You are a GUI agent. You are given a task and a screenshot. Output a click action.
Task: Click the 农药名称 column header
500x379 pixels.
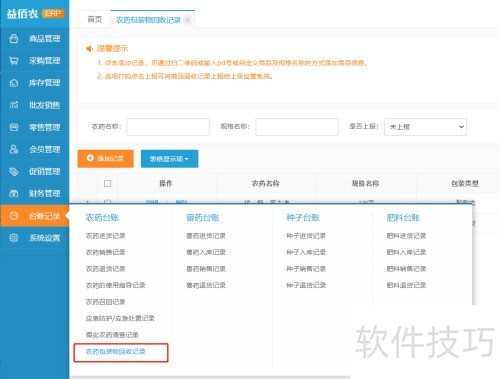pyautogui.click(x=266, y=183)
